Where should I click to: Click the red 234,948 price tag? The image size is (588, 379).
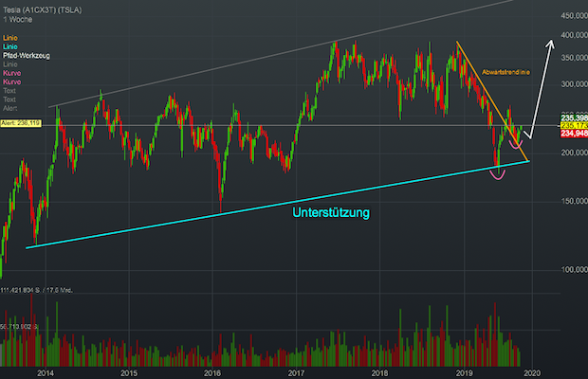(x=574, y=134)
